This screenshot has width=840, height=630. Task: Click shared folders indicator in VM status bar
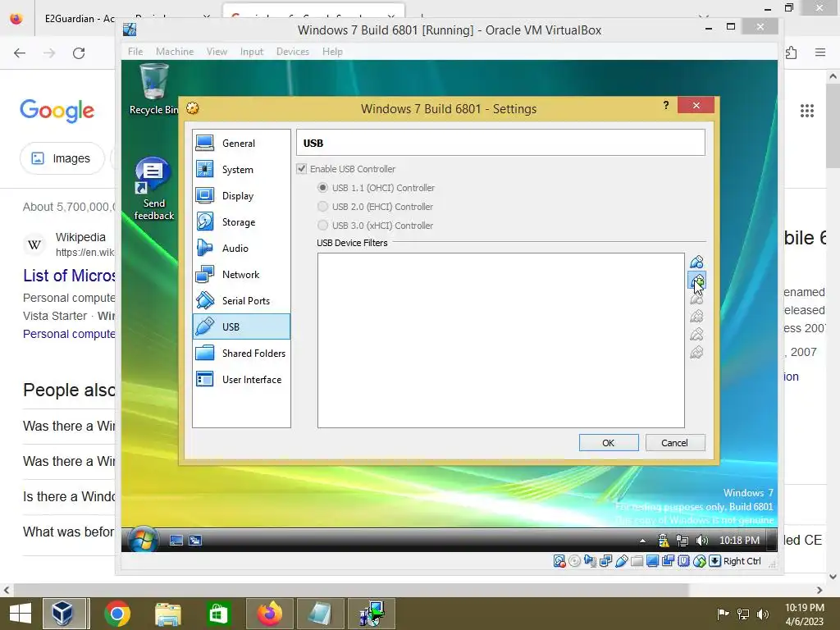[637, 561]
